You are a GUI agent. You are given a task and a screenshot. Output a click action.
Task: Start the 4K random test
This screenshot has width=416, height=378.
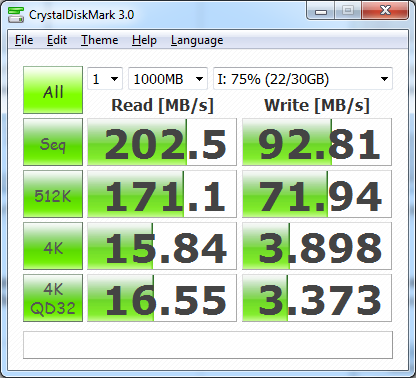tap(53, 246)
